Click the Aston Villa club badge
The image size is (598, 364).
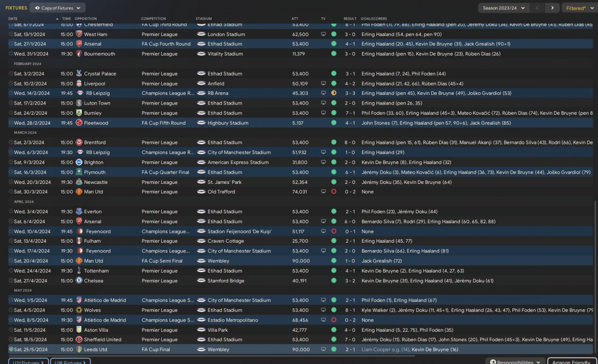(79, 330)
